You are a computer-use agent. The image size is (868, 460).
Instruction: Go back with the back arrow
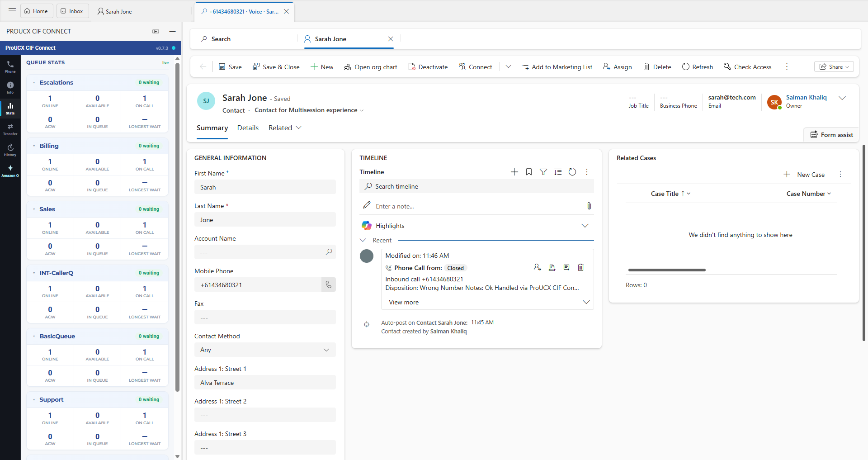pos(203,67)
